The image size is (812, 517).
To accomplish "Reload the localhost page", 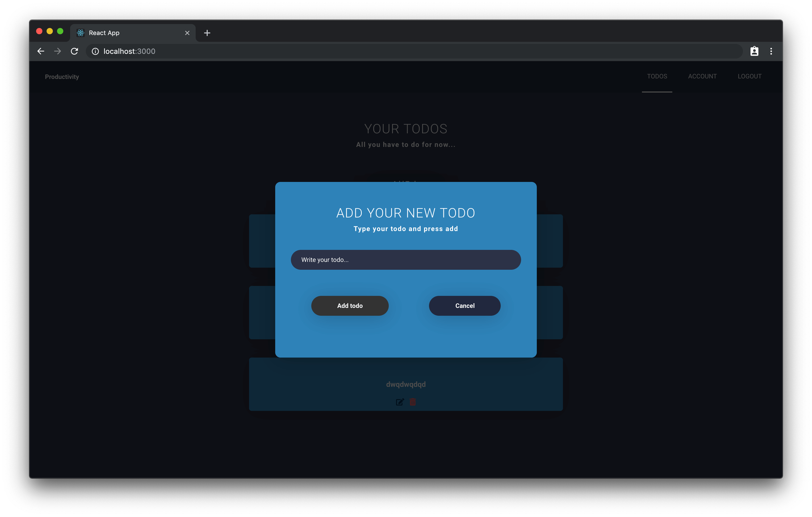I will 75,51.
